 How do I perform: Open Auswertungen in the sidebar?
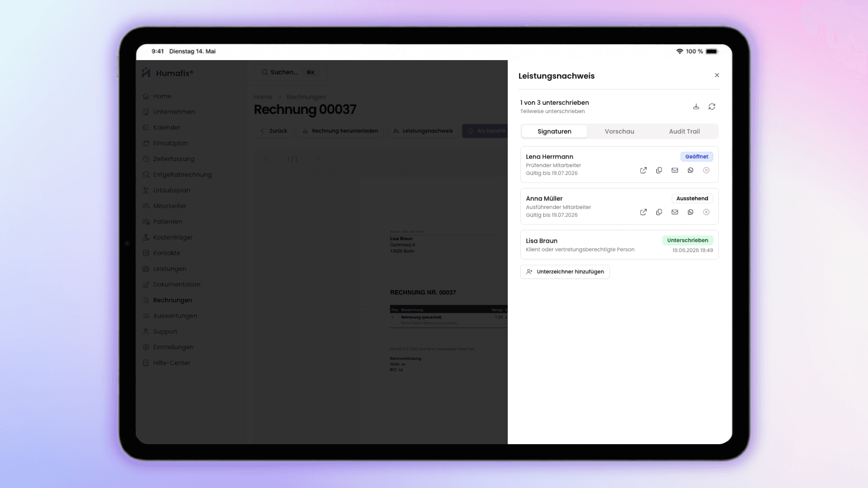(x=170, y=316)
